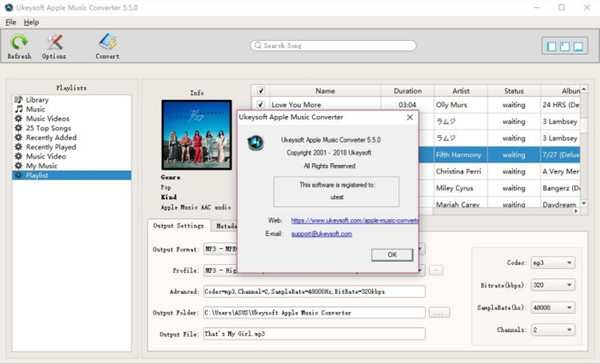Click the minus button next to Profile
600x364 pixels.
(x=436, y=270)
